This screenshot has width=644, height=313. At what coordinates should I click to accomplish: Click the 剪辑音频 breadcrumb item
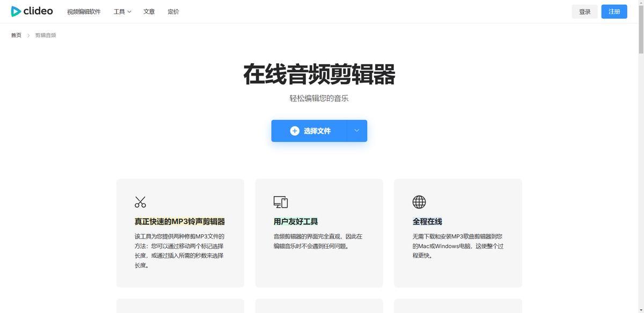click(x=46, y=35)
